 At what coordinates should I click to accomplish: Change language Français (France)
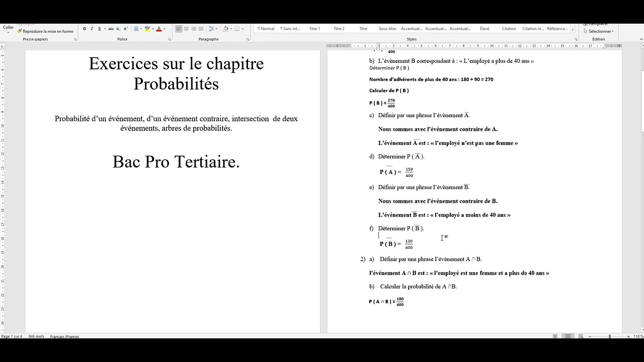click(64, 336)
